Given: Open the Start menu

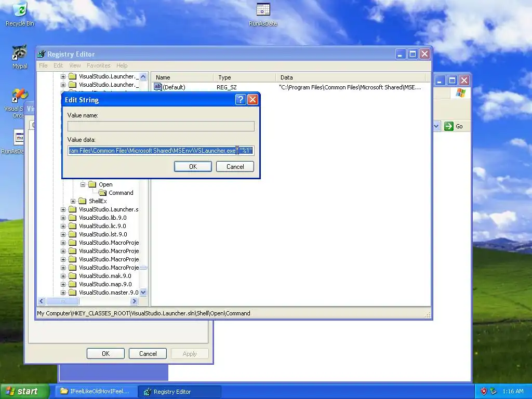Looking at the screenshot, I should (24, 391).
